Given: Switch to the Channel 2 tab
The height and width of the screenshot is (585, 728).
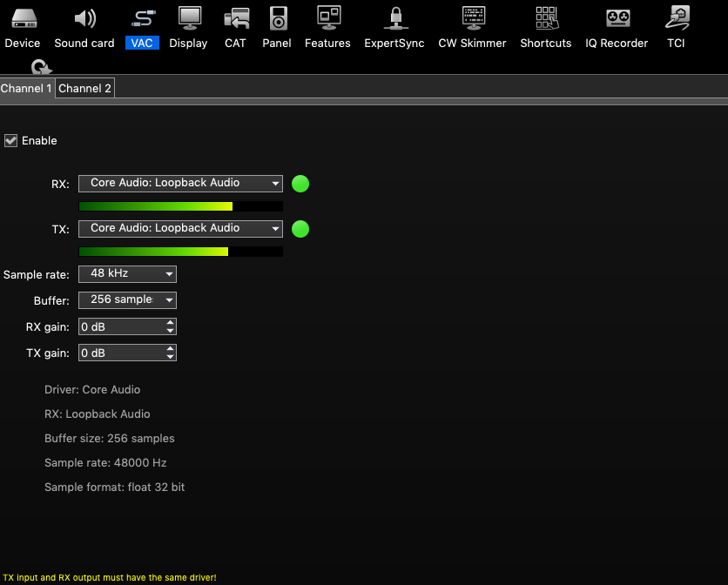Looking at the screenshot, I should click(x=84, y=89).
